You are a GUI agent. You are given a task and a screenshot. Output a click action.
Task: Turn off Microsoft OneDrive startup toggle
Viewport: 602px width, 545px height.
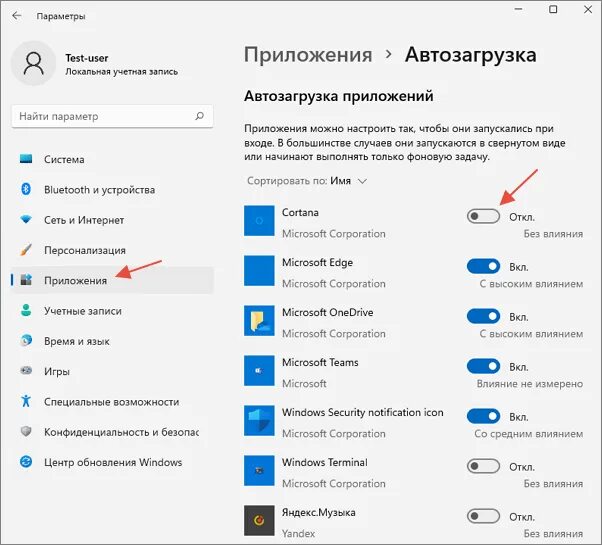point(483,317)
